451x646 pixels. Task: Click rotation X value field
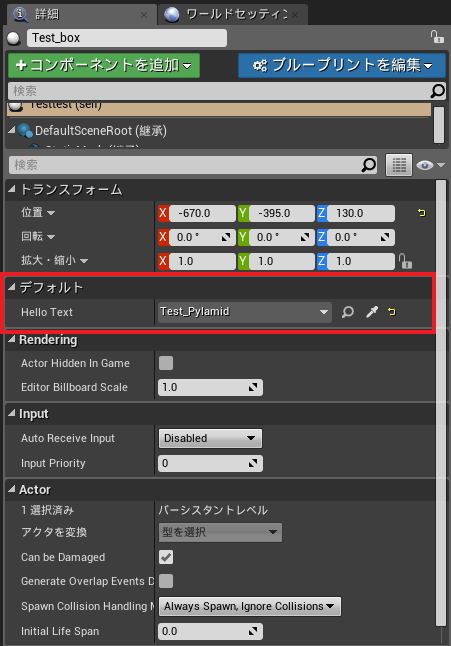(202, 237)
